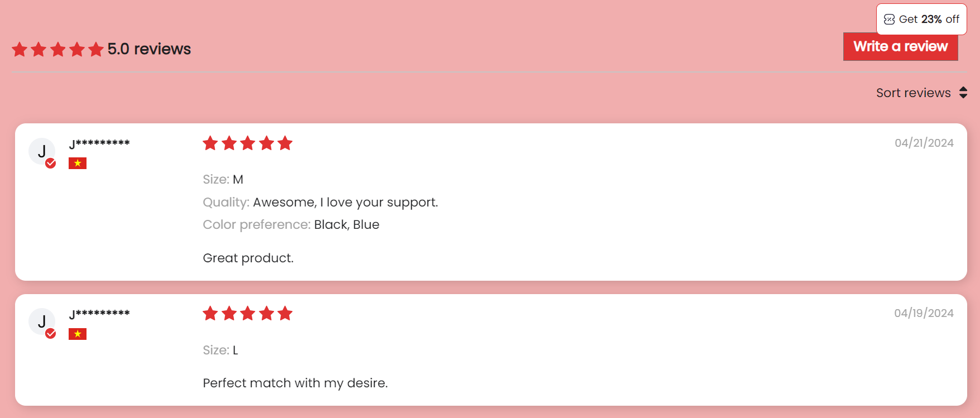Click verified badge on second reviewer avatar
Screen dimensions: 980x418
pyautogui.click(x=51, y=333)
